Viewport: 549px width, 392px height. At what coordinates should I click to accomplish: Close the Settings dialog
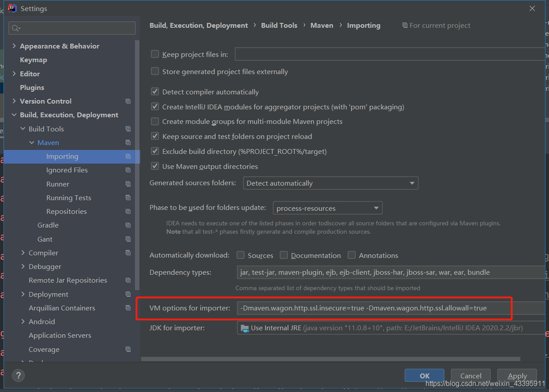(x=532, y=8)
